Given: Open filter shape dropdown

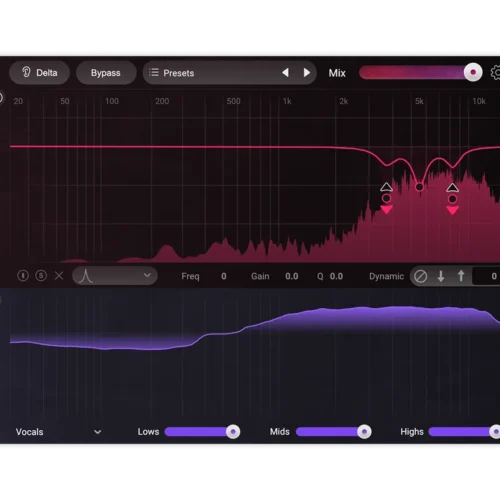Looking at the screenshot, I should pos(115,276).
